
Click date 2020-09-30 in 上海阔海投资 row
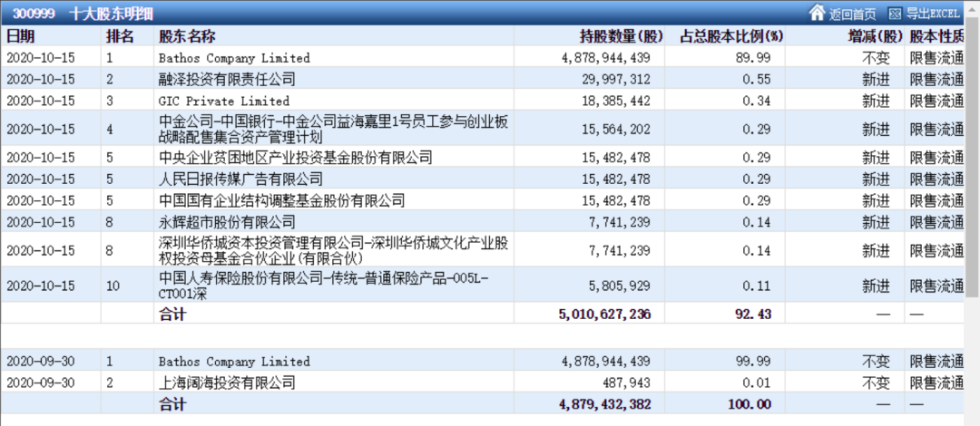pyautogui.click(x=41, y=382)
